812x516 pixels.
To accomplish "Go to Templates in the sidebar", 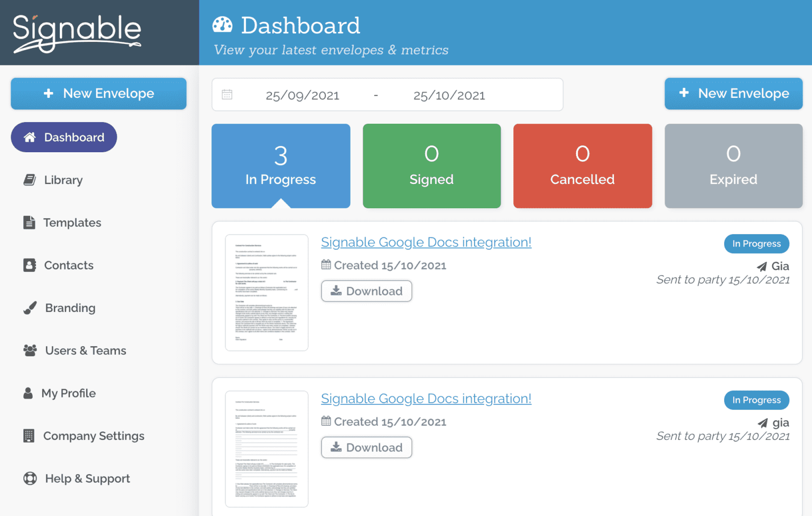I will click(72, 223).
